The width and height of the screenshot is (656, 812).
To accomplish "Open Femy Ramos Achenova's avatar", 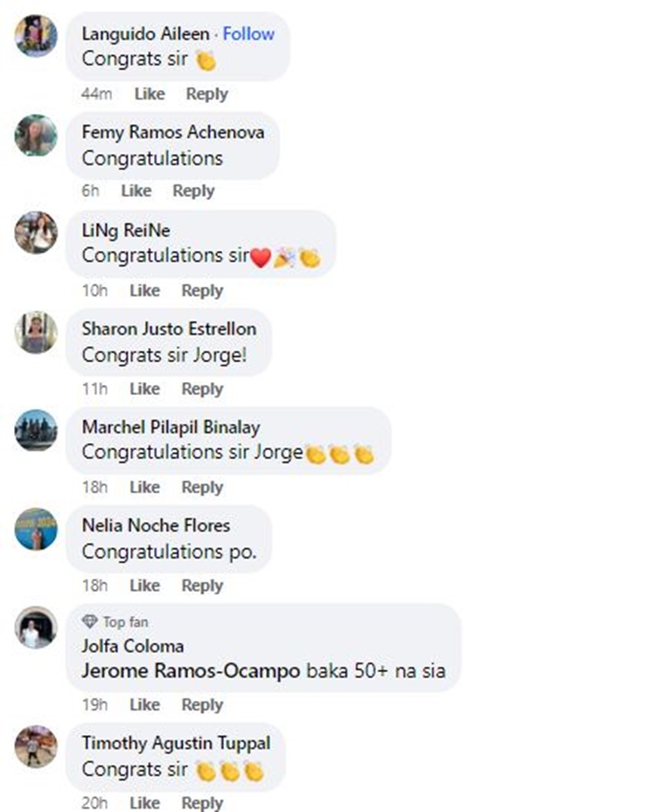I will (36, 135).
